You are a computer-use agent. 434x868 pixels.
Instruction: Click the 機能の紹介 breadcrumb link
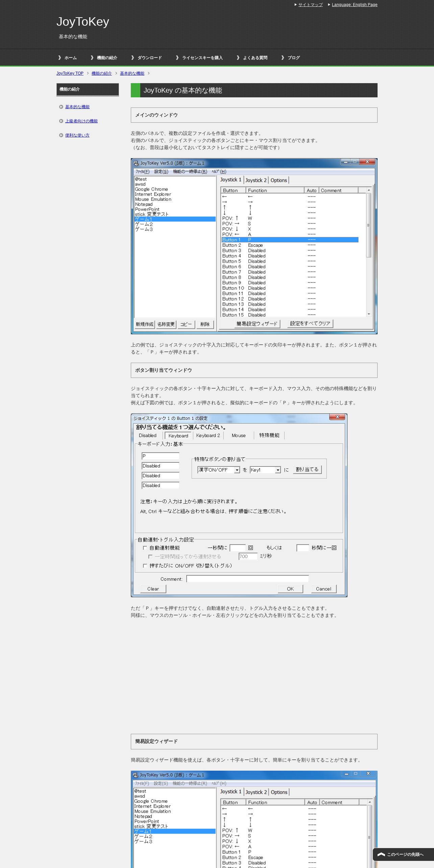pos(102,73)
